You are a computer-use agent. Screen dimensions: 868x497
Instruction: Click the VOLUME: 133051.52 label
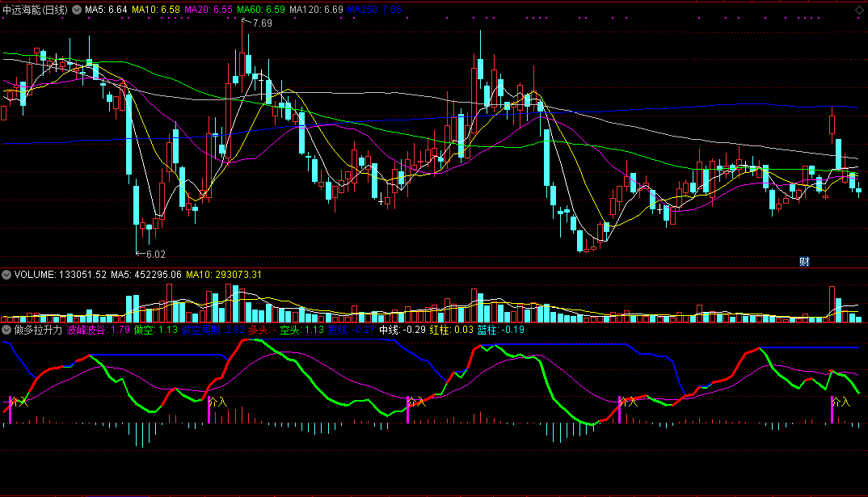(61, 275)
